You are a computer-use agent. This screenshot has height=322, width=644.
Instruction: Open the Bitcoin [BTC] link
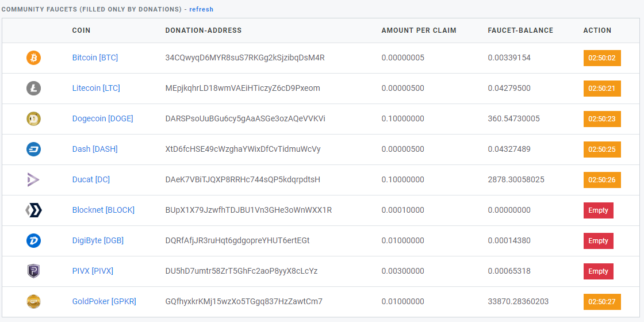[95, 58]
